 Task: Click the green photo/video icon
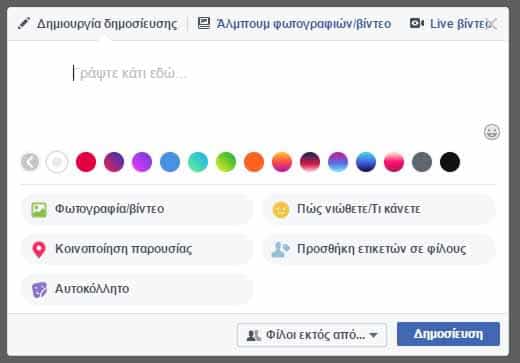click(39, 210)
